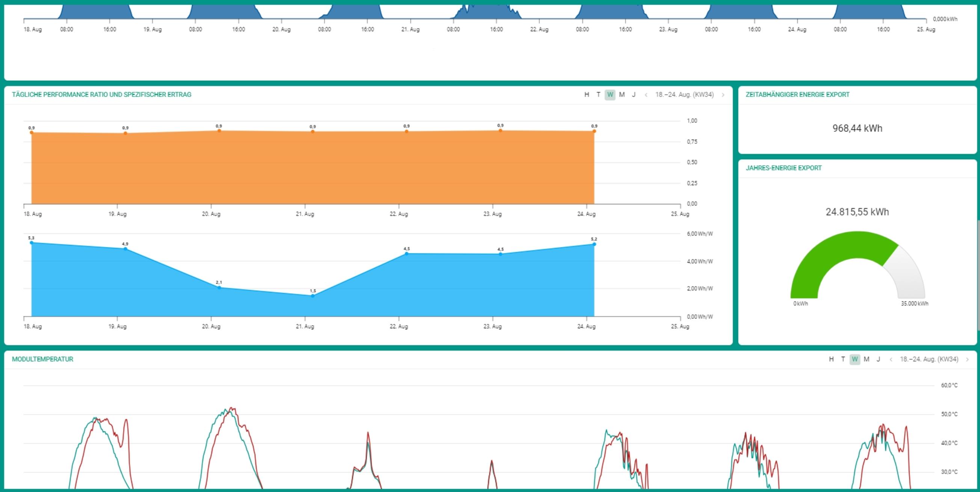Click previous week arrow in Performance Ratio panel
Image resolution: width=980 pixels, height=492 pixels.
tap(646, 95)
